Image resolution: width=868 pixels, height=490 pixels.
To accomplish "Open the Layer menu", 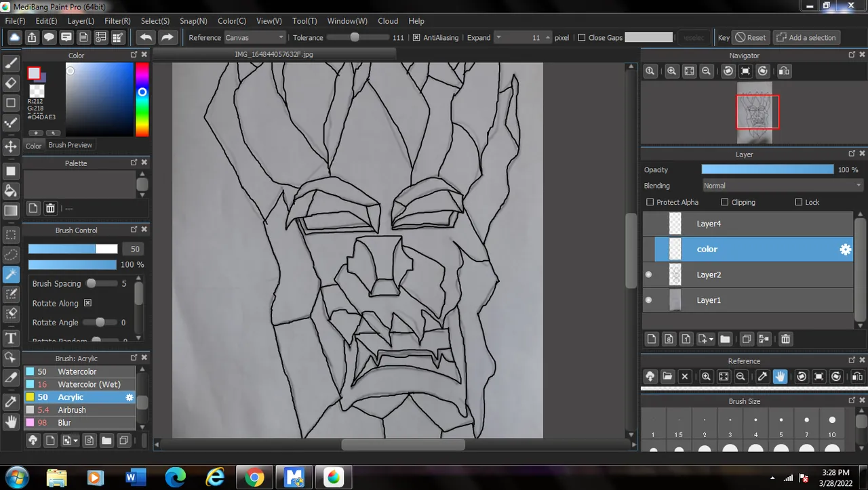I will point(81,21).
